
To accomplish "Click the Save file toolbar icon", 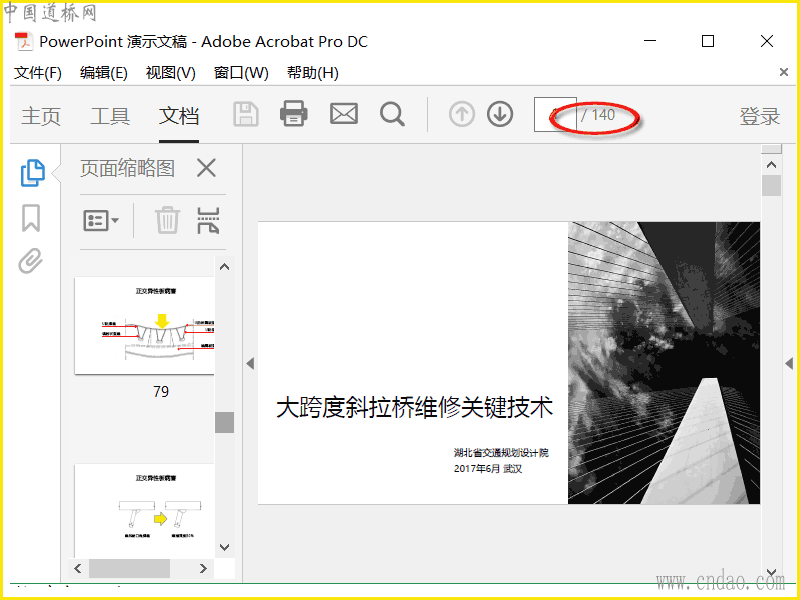I will coord(246,114).
